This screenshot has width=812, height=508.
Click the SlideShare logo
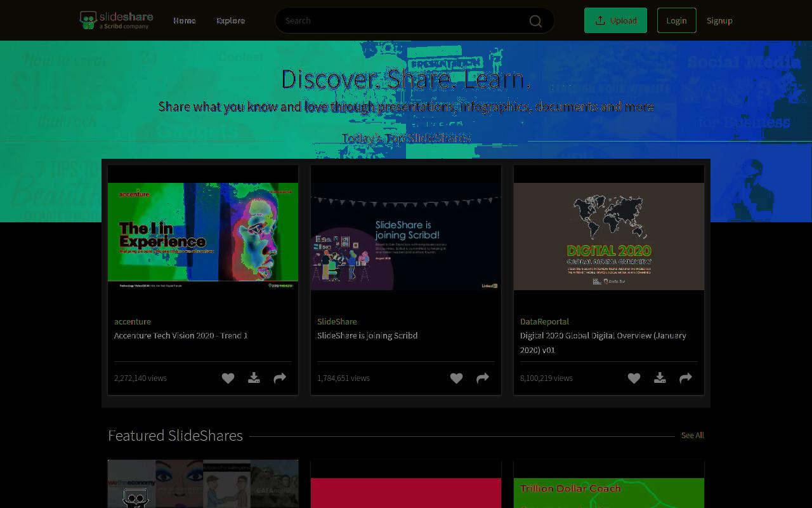point(116,20)
